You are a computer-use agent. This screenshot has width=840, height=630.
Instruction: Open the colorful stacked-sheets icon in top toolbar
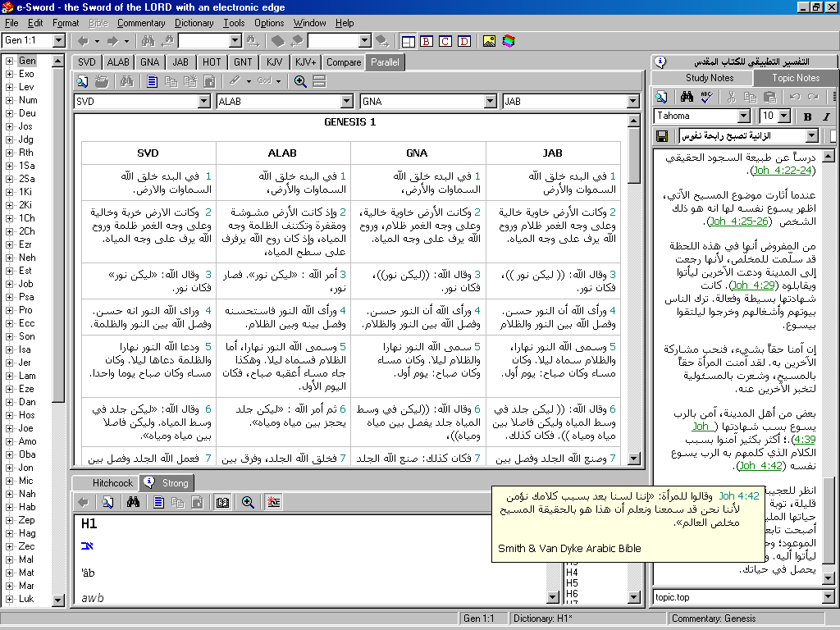click(x=509, y=41)
